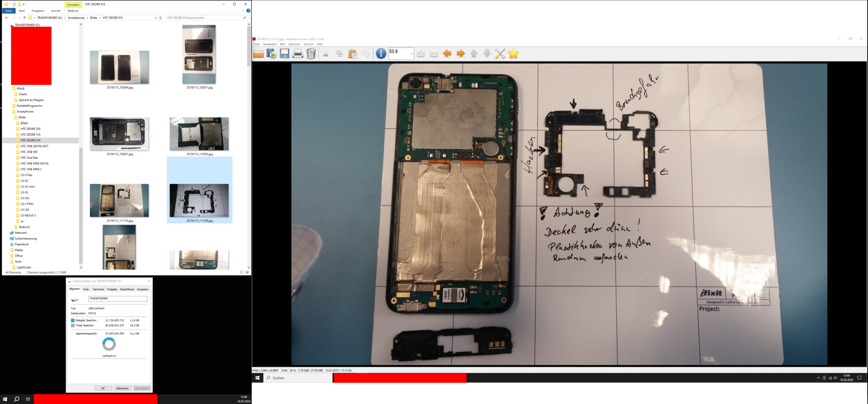Click the yellow star icon in toolbar
This screenshot has height=404, width=868.
(513, 54)
